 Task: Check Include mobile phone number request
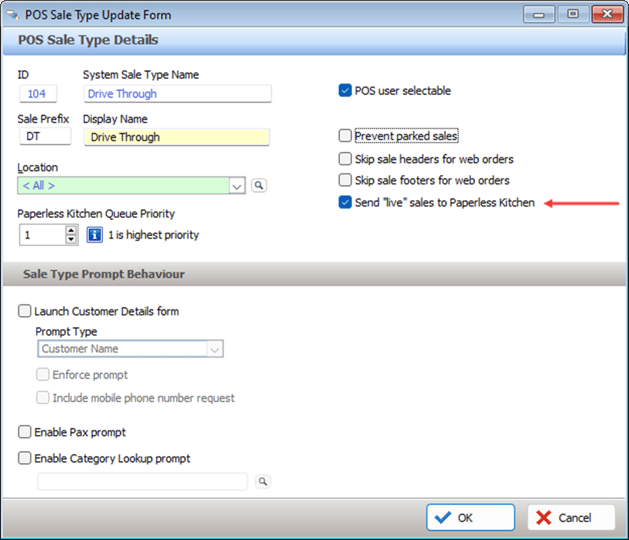[43, 398]
